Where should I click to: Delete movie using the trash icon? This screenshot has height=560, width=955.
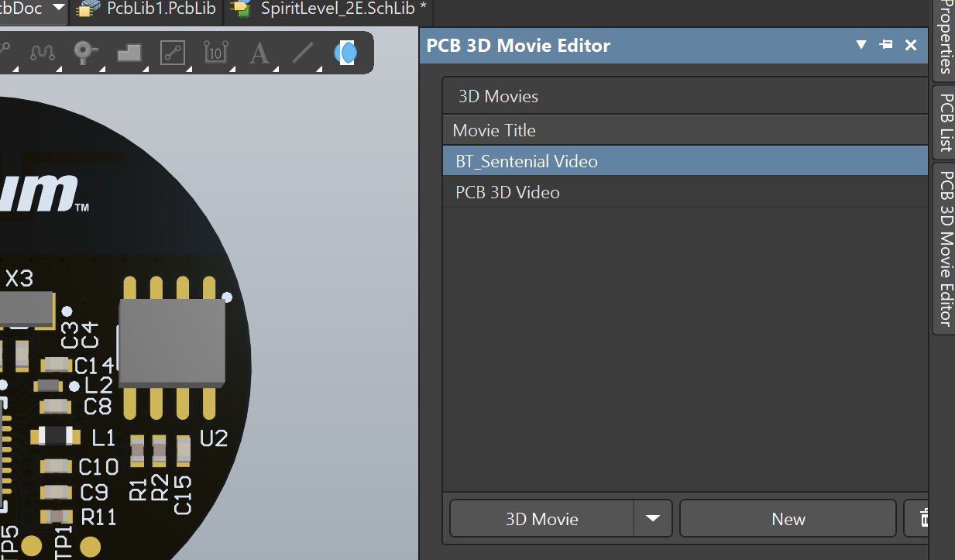click(922, 519)
